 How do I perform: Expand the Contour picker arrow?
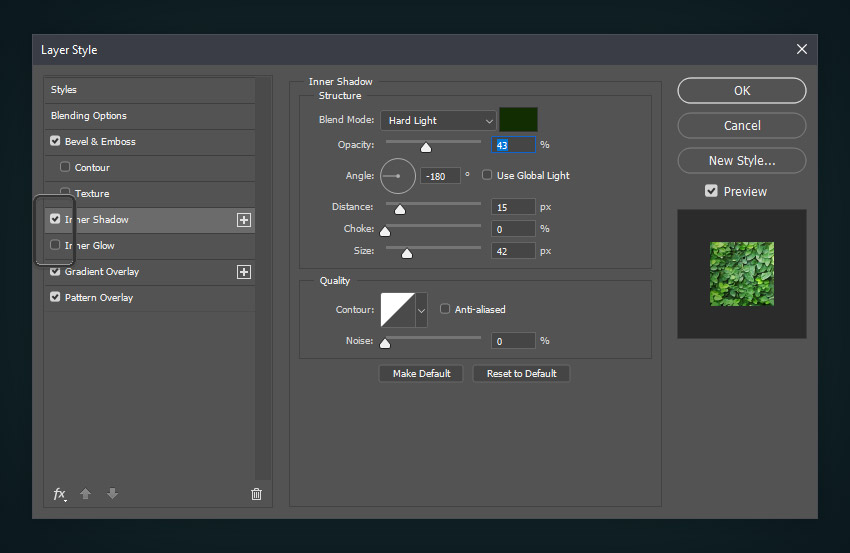421,310
